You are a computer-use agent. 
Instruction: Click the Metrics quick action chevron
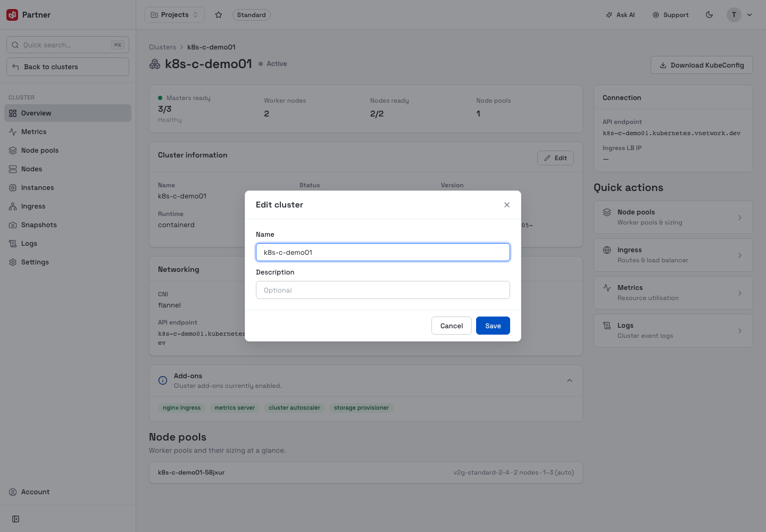(x=740, y=293)
